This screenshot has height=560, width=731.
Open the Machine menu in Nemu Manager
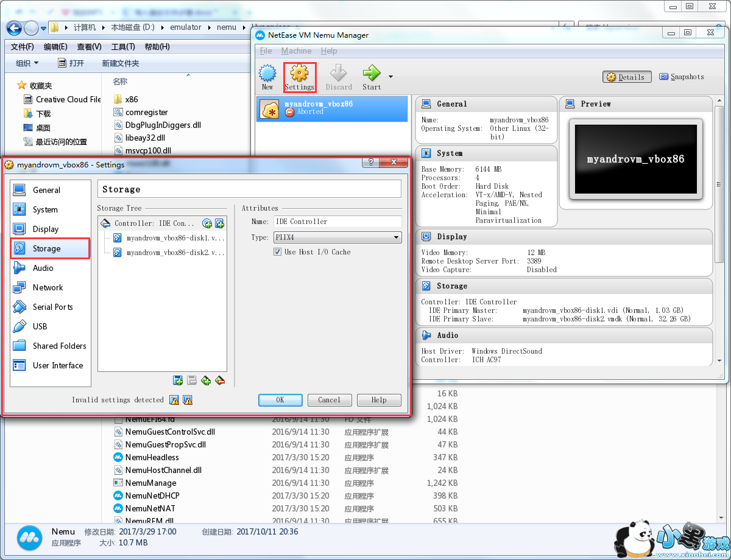pyautogui.click(x=296, y=51)
